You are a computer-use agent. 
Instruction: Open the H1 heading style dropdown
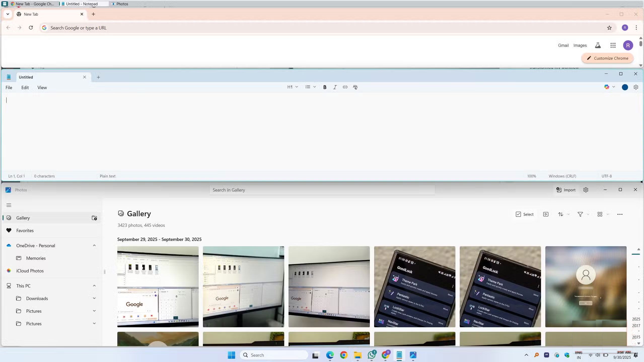(x=292, y=87)
